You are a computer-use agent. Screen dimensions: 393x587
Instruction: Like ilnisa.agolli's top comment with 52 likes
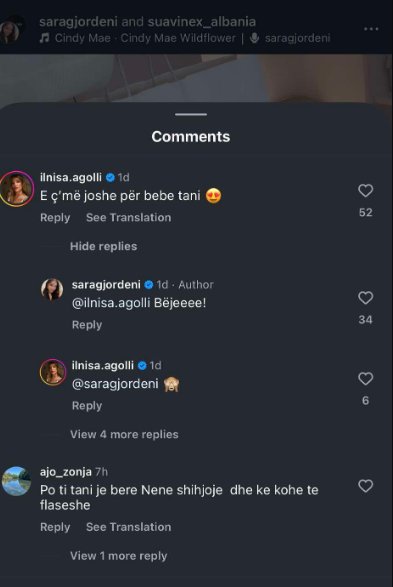pyautogui.click(x=365, y=191)
